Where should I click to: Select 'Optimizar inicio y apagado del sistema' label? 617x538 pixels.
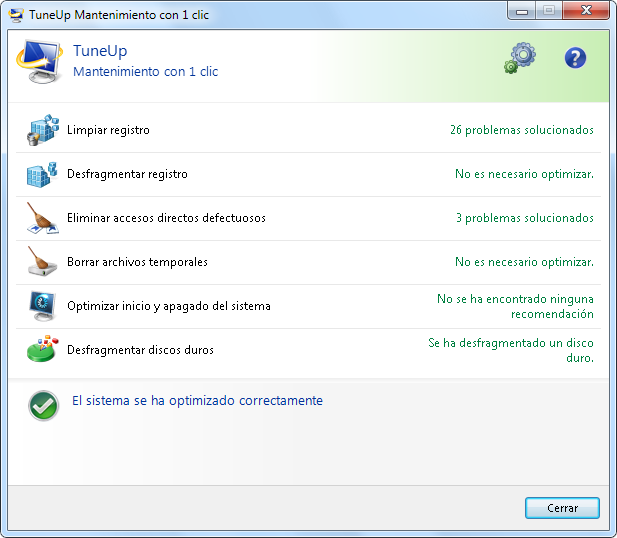point(169,306)
